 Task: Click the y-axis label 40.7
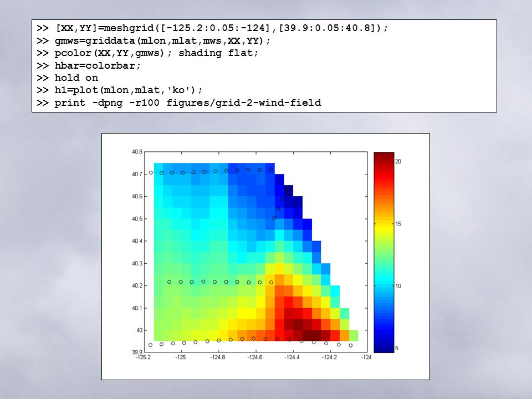coord(137,175)
